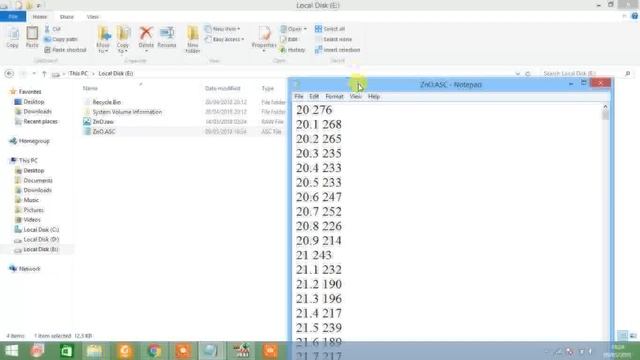The width and height of the screenshot is (640, 360).
Task: Open the File tab in Explorer
Action: click(13, 17)
